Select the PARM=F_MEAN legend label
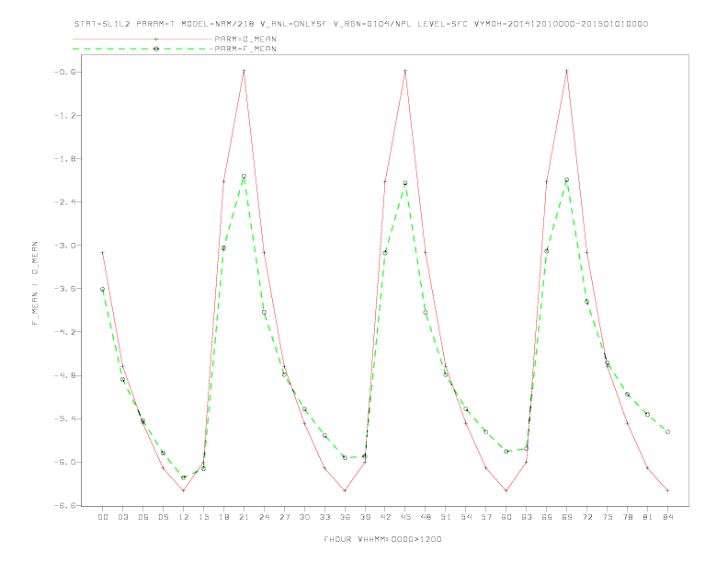This screenshot has width=728, height=563. tap(245, 49)
